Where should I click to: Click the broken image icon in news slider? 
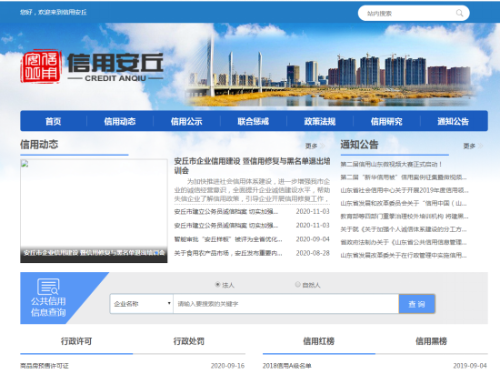[25, 164]
